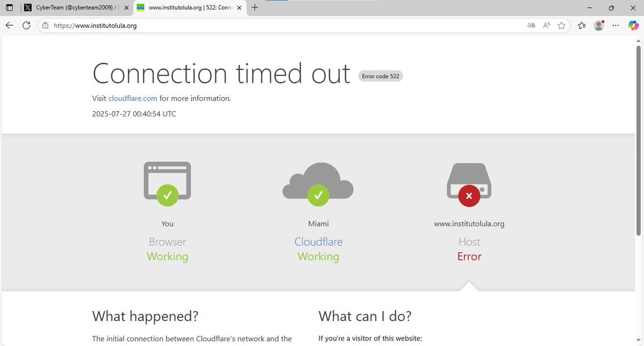Image resolution: width=644 pixels, height=346 pixels.
Task: Add this page to favorites
Action: (561, 25)
